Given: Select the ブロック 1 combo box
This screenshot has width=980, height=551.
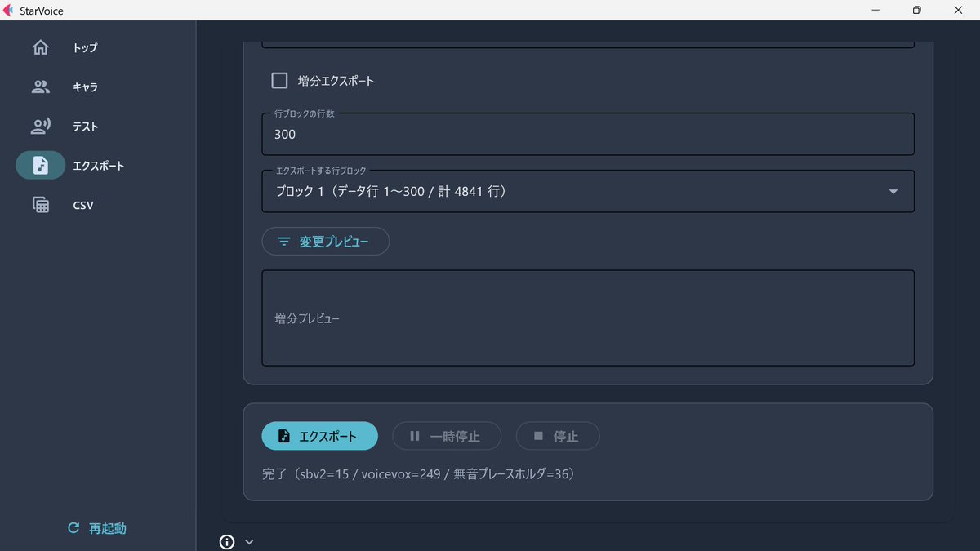Looking at the screenshot, I should coord(588,191).
